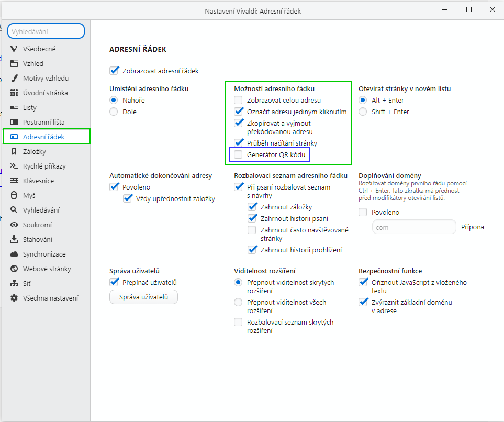The height and width of the screenshot is (422, 504).
Task: Toggle autocomplete Povoleno checkbox
Action: [x=114, y=187]
